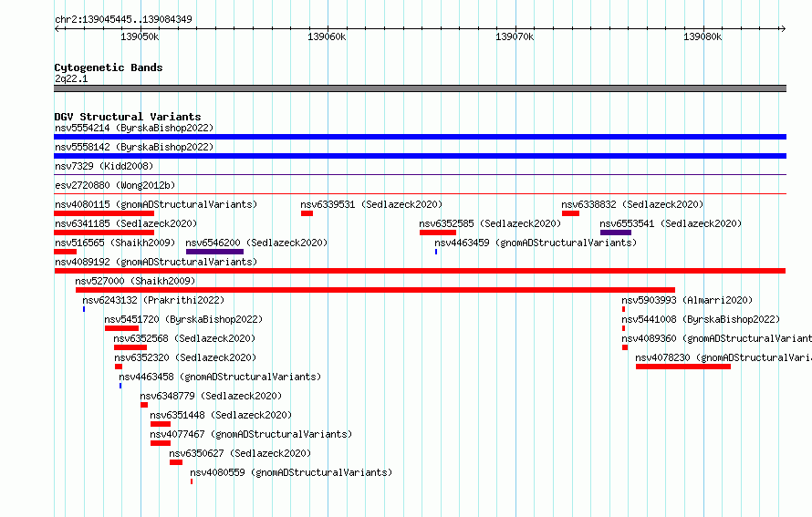Select nsv6341185 (Sedlazeck2020) label
Viewport: 812px width, 517px height.
[126, 223]
